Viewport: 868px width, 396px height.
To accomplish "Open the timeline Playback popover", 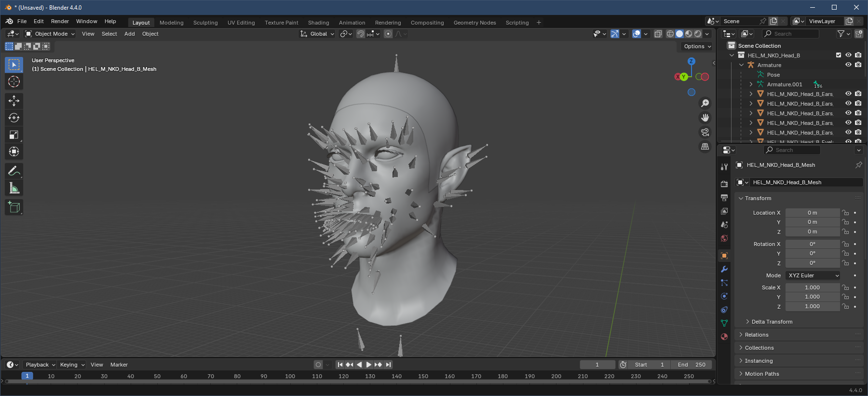I will click(41, 365).
